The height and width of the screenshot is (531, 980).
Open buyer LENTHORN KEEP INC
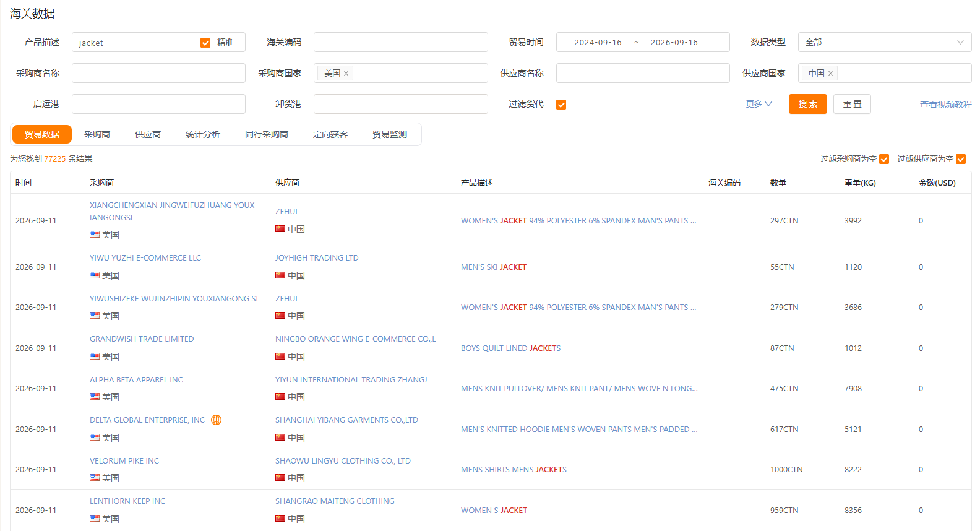coord(127,501)
